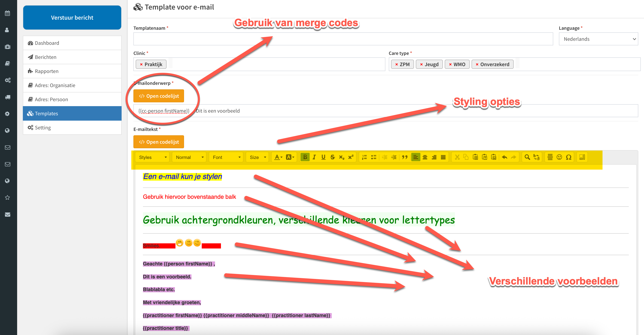Open the double-gears icon in dark sidebar
Image resolution: width=644 pixels, height=335 pixels.
pos(8,80)
